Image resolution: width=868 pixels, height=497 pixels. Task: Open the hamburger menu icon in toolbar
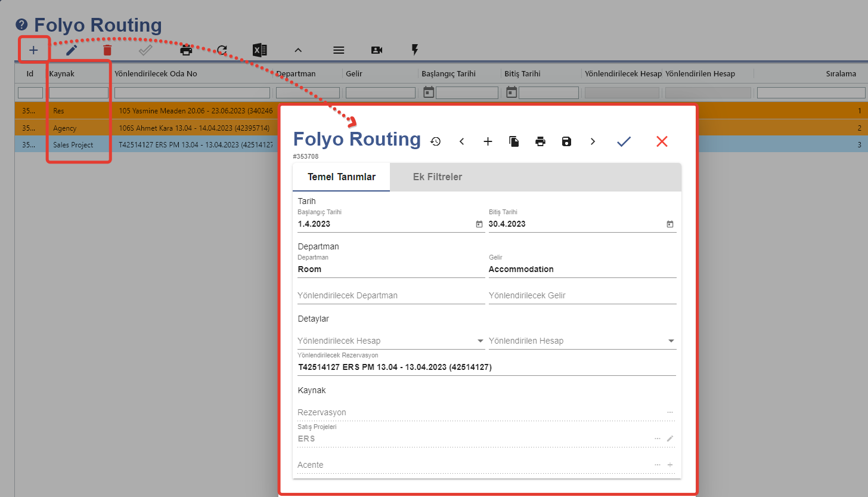pyautogui.click(x=339, y=50)
